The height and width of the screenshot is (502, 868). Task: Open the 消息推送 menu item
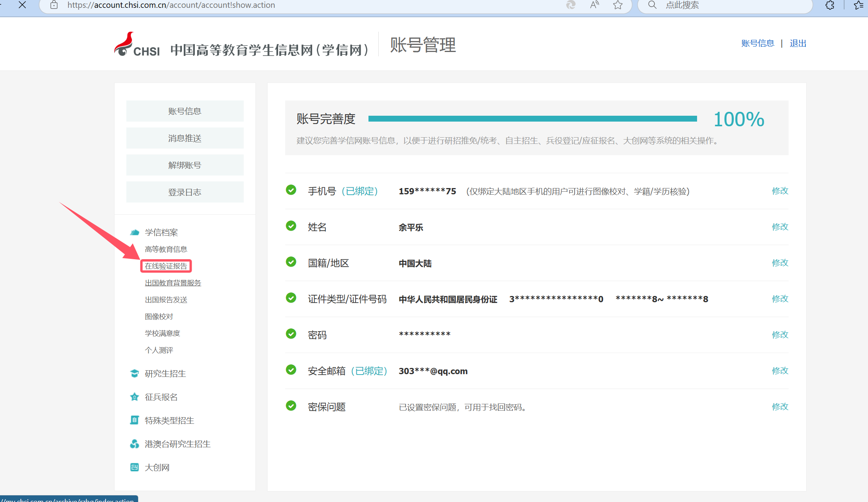(185, 138)
